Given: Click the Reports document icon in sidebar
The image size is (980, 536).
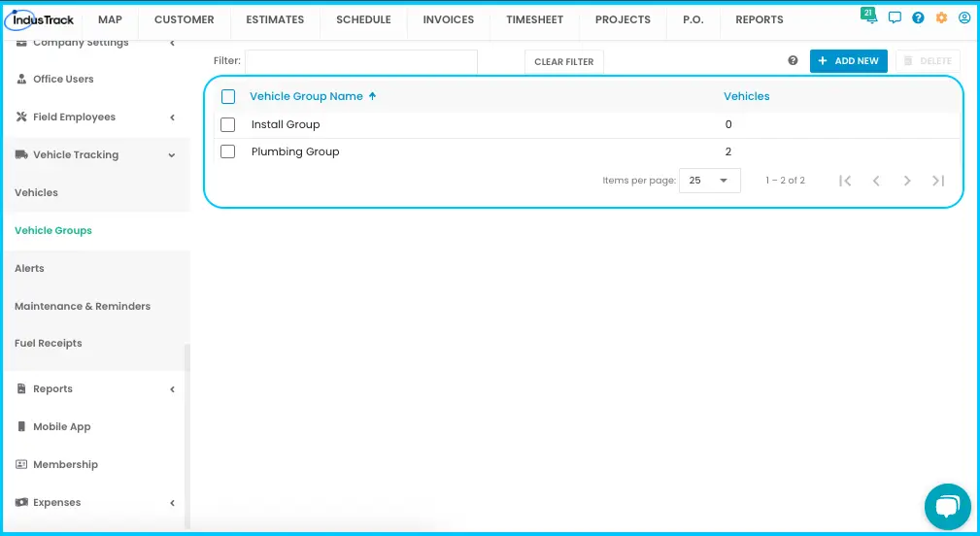Looking at the screenshot, I should (x=21, y=388).
